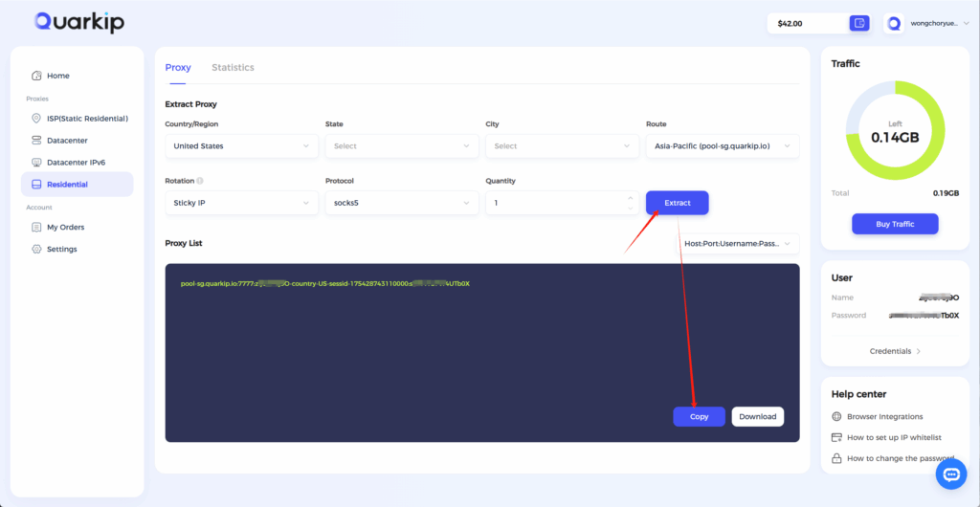Click the Extract button

click(678, 203)
